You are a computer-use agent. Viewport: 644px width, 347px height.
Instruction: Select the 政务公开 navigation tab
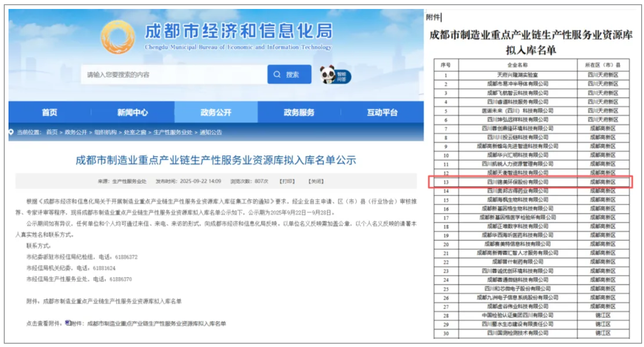(216, 113)
